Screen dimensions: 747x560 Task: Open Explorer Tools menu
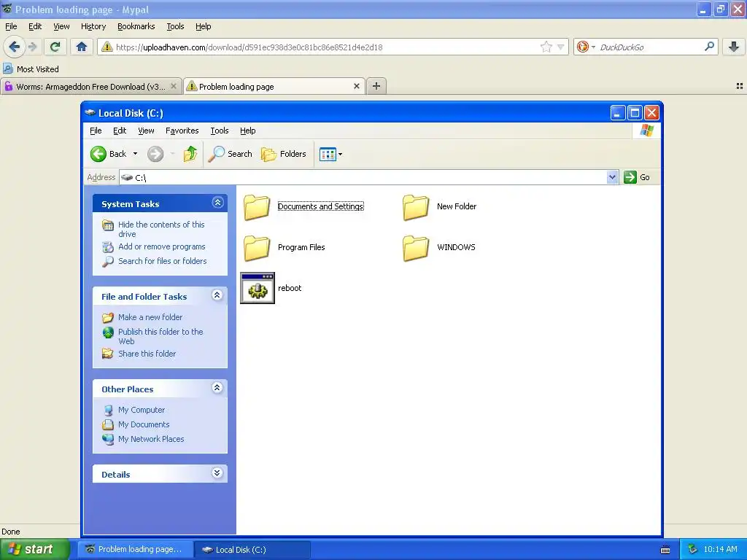(220, 131)
